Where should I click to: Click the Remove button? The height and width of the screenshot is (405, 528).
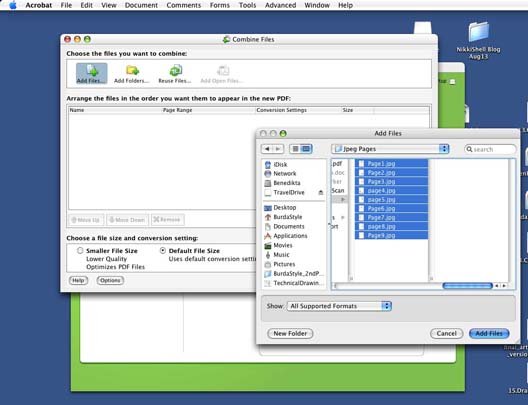167,220
